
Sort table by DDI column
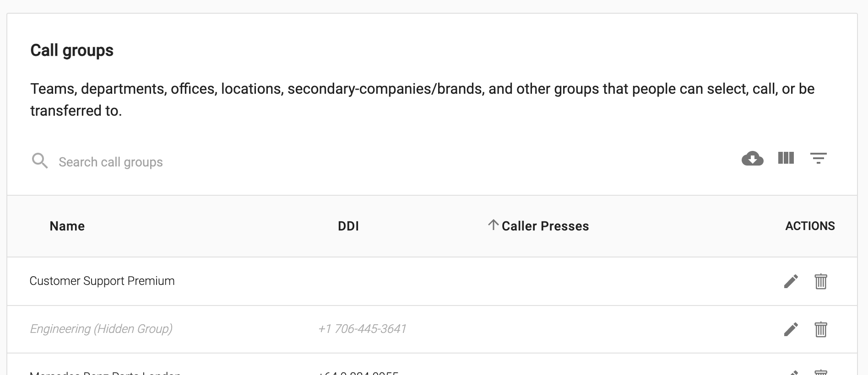tap(348, 226)
